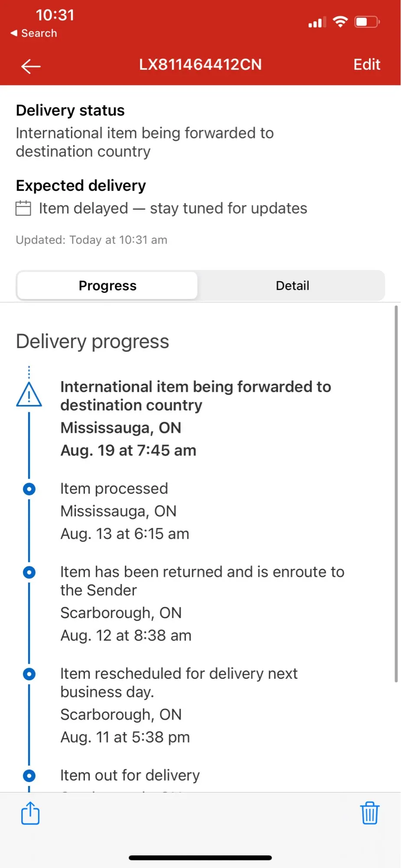Tap the vertical scrollbar in delivery progress
Image resolution: width=401 pixels, height=868 pixels.
click(x=396, y=494)
